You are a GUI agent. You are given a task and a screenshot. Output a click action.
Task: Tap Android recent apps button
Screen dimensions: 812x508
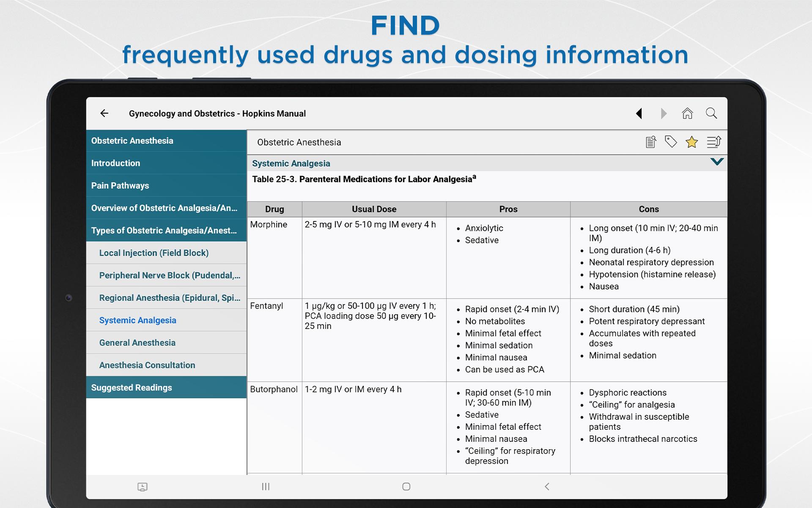pyautogui.click(x=266, y=486)
